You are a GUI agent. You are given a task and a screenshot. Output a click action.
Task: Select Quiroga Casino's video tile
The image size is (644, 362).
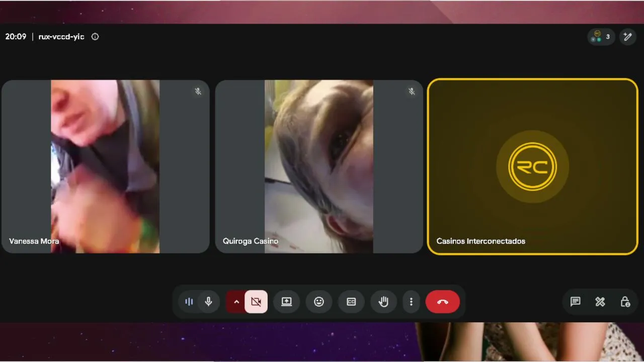click(319, 166)
